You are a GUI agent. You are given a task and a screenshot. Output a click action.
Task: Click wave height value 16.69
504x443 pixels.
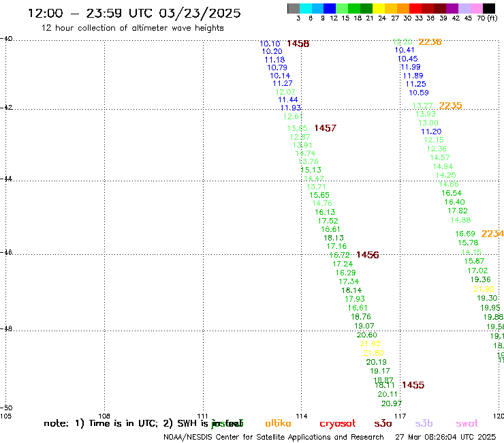point(465,234)
